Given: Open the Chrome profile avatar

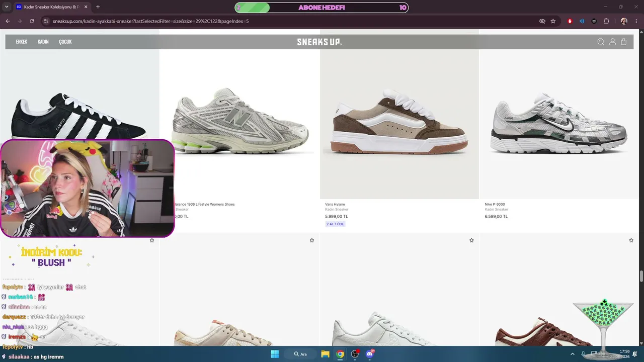Looking at the screenshot, I should coord(624,21).
